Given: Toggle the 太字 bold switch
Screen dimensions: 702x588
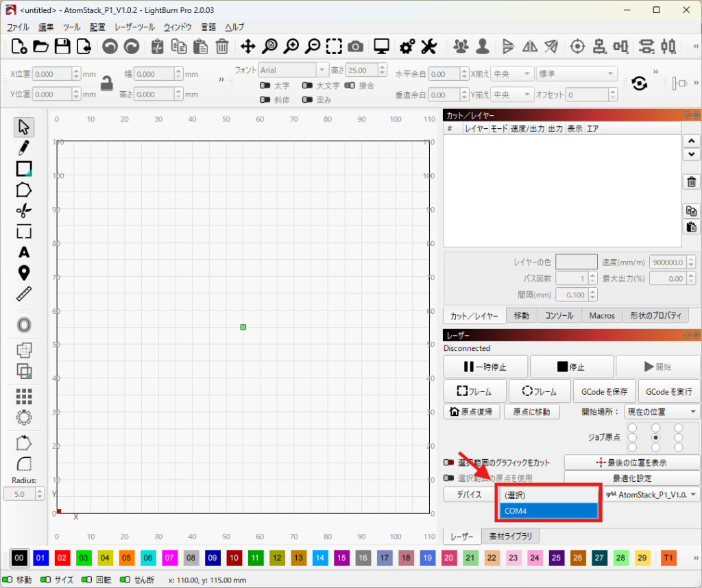Looking at the screenshot, I should coord(264,86).
